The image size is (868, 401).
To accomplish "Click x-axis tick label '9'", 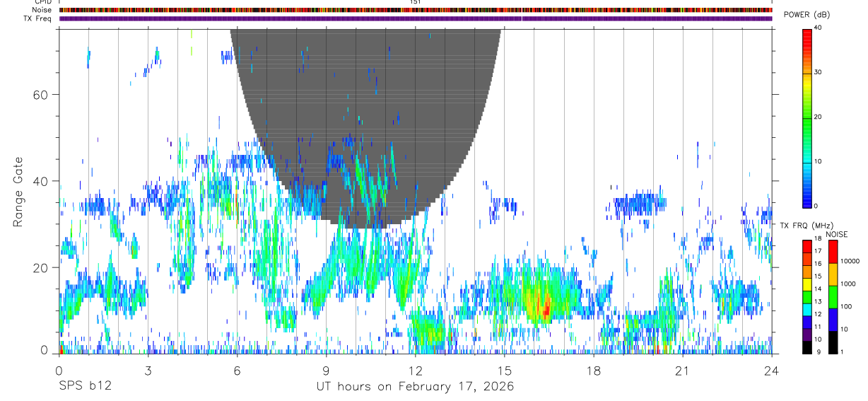I will [x=327, y=371].
